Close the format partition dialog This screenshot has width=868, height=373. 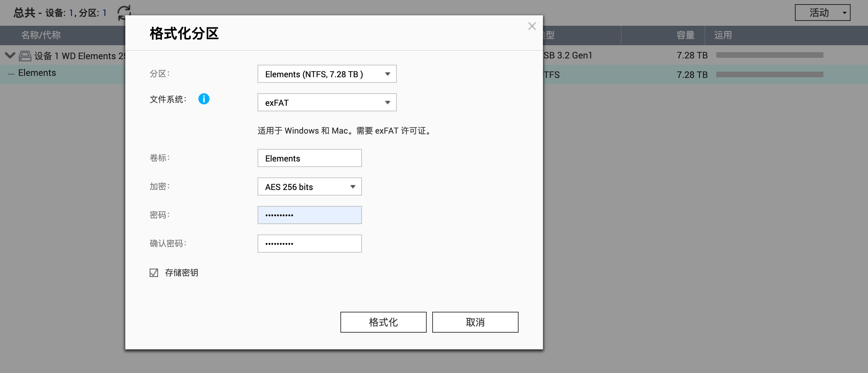coord(532,26)
